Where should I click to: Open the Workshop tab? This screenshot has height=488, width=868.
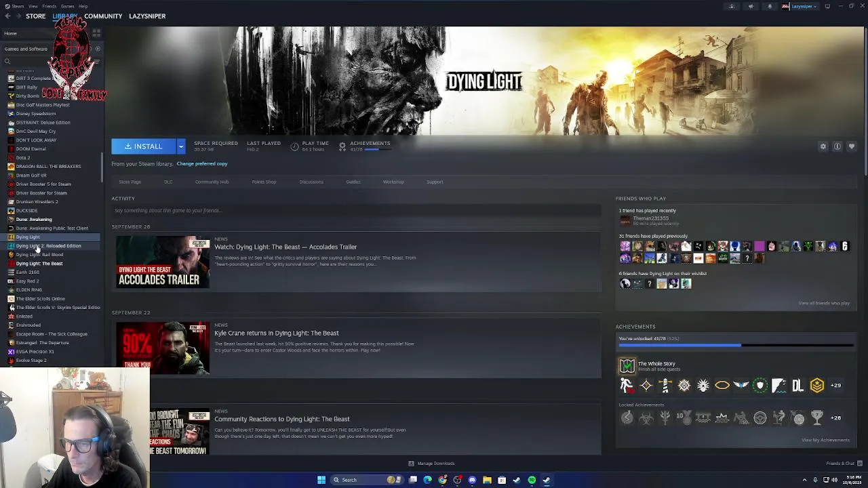click(393, 182)
